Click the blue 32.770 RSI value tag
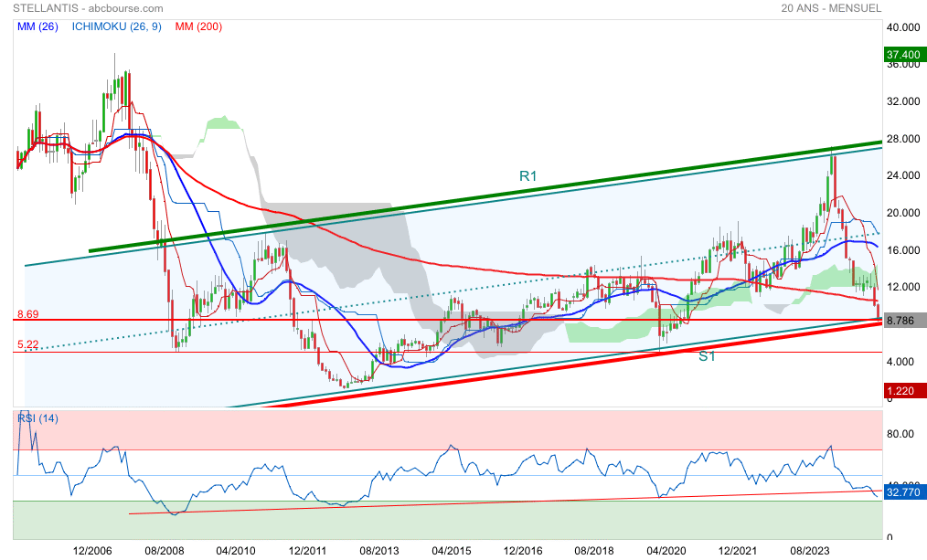 pos(904,492)
